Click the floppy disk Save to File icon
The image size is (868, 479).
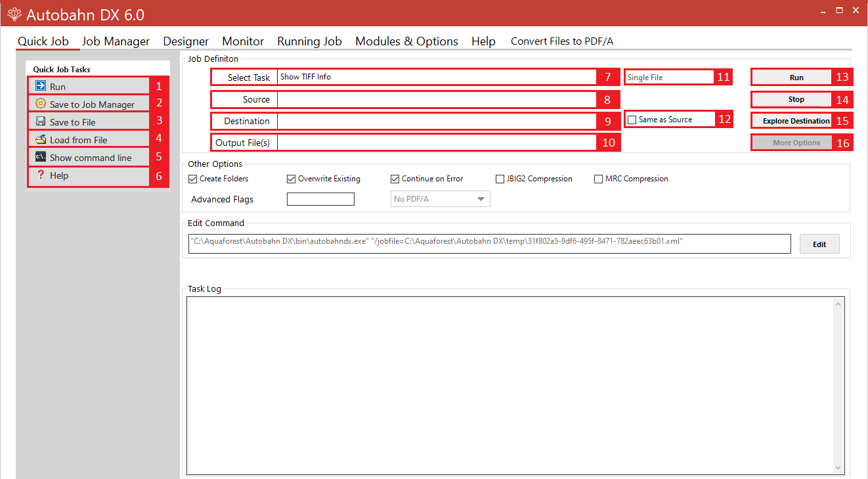pyautogui.click(x=41, y=122)
